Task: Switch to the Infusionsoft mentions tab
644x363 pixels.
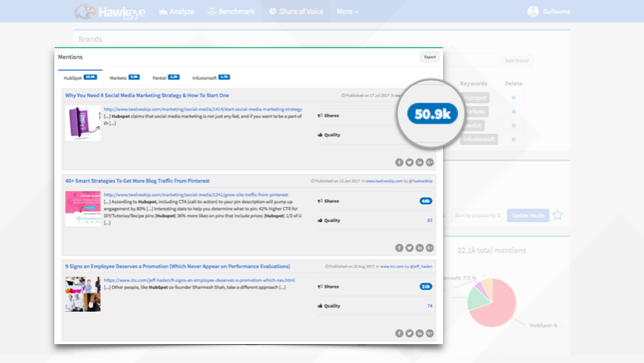Action: 210,77
